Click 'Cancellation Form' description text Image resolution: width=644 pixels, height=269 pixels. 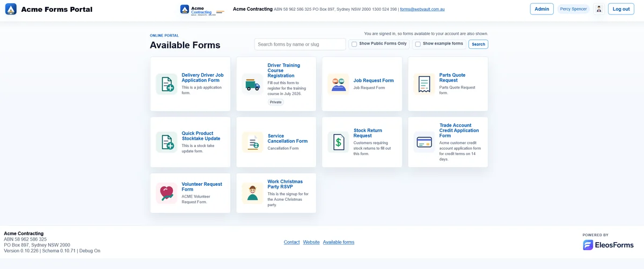click(x=283, y=148)
